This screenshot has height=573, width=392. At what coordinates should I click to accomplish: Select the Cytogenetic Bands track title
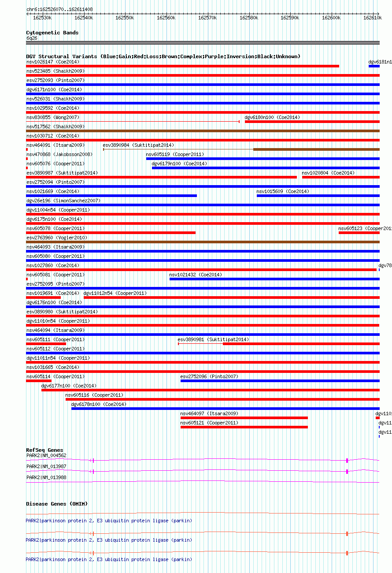pos(52,33)
